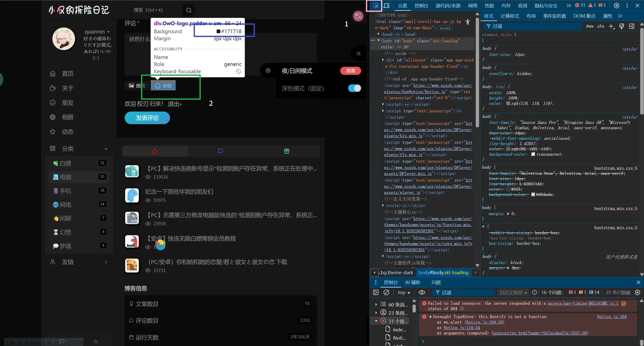The image size is (644, 346).
Task: Click the night/day mode gear icon
Action: [x=268, y=71]
